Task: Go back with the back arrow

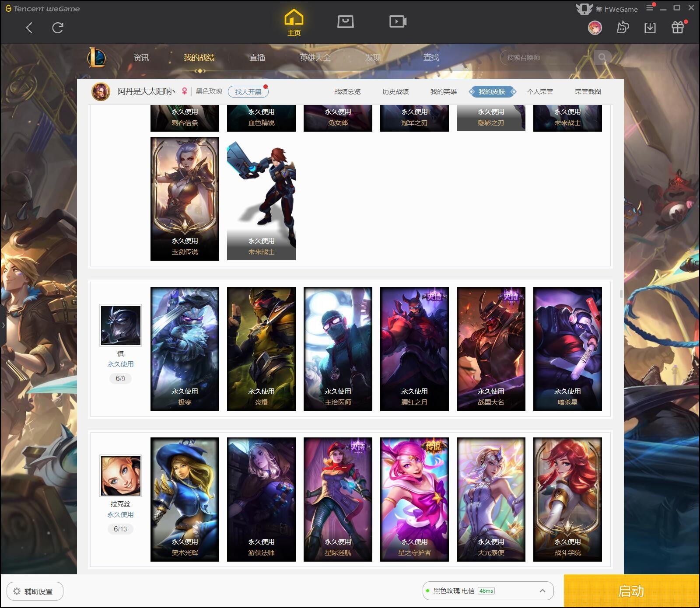Action: [x=29, y=28]
